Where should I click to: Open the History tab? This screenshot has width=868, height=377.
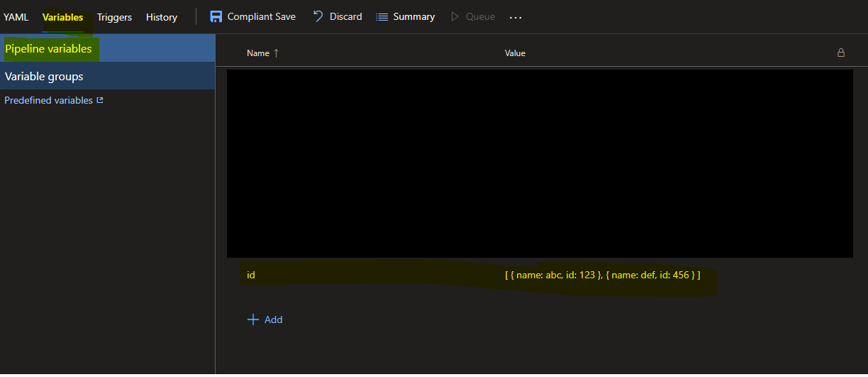(x=162, y=17)
